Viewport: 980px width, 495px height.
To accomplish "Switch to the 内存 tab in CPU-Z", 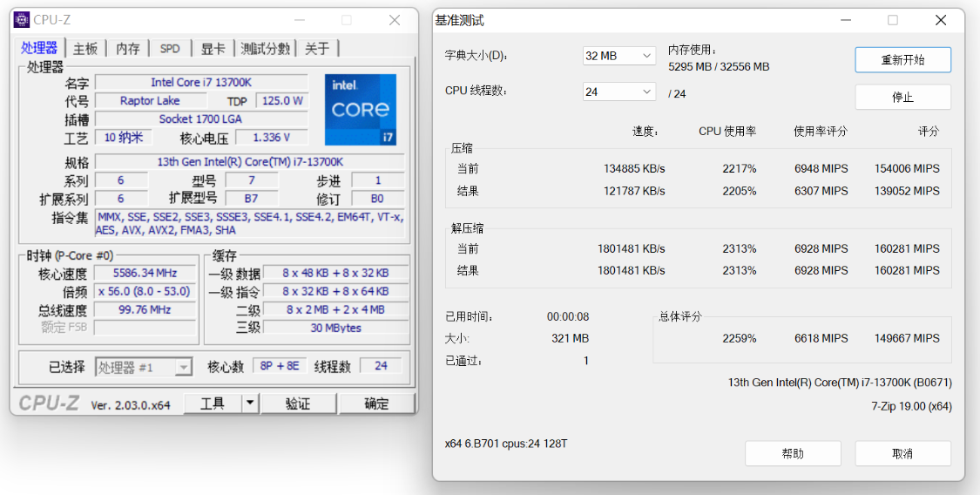I will tap(127, 49).
